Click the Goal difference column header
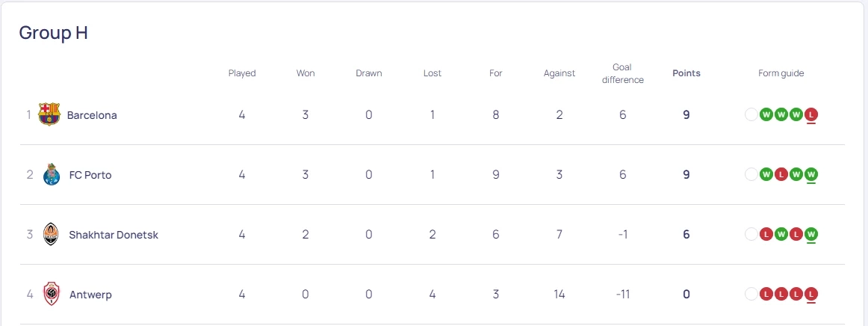 (x=622, y=73)
